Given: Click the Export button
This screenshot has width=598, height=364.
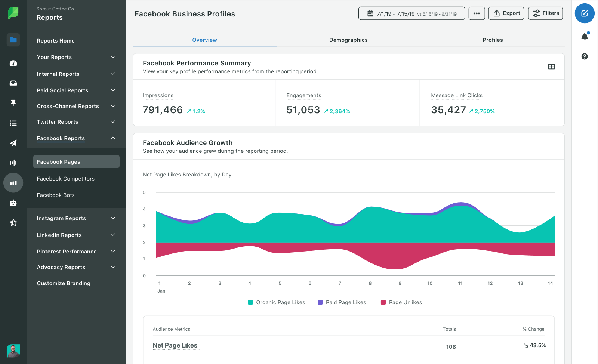Looking at the screenshot, I should (x=506, y=13).
